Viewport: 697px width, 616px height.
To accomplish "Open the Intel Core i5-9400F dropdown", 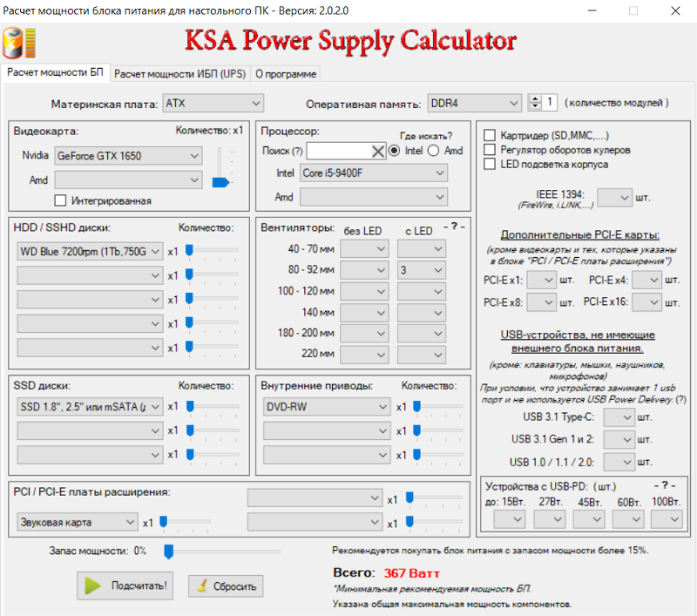I will tap(374, 173).
